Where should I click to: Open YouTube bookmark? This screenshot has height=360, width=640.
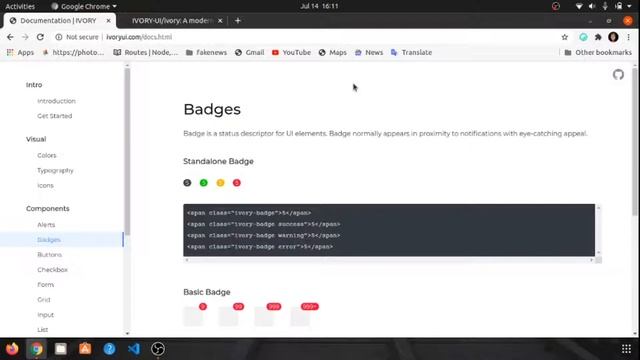coord(291,53)
